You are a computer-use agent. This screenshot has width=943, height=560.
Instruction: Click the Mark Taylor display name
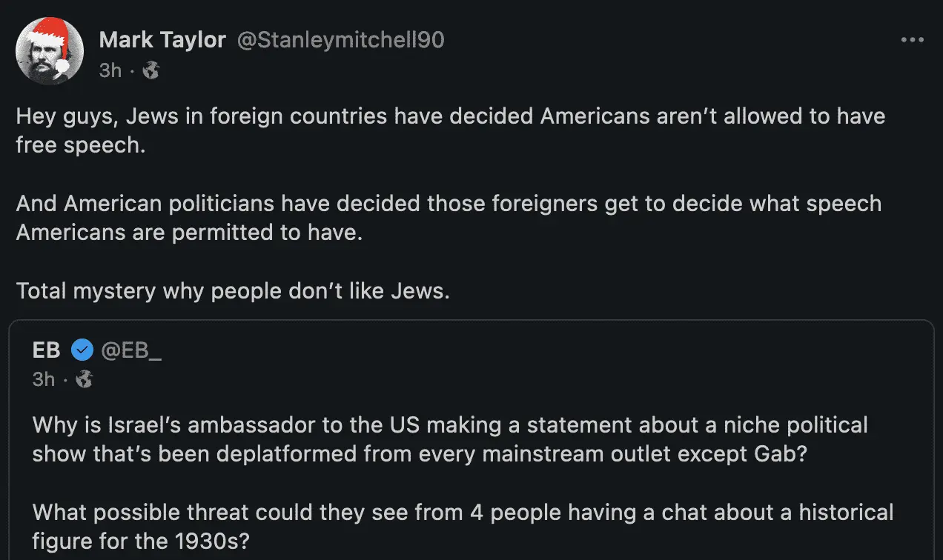click(162, 40)
